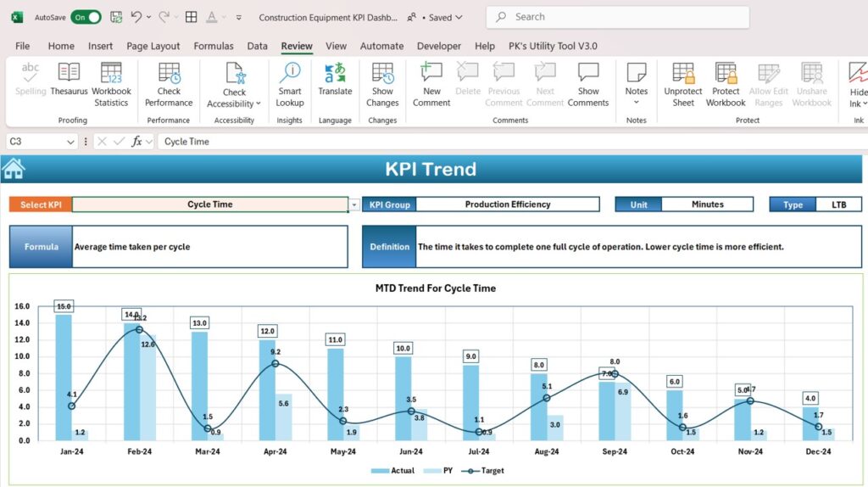
Task: Click the Minutes unit cell
Action: pyautogui.click(x=708, y=204)
